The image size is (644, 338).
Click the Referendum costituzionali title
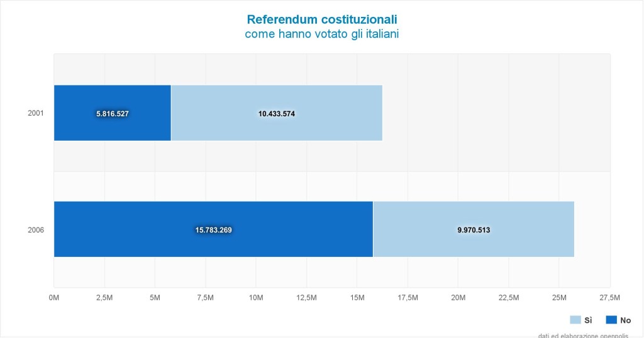click(x=322, y=19)
